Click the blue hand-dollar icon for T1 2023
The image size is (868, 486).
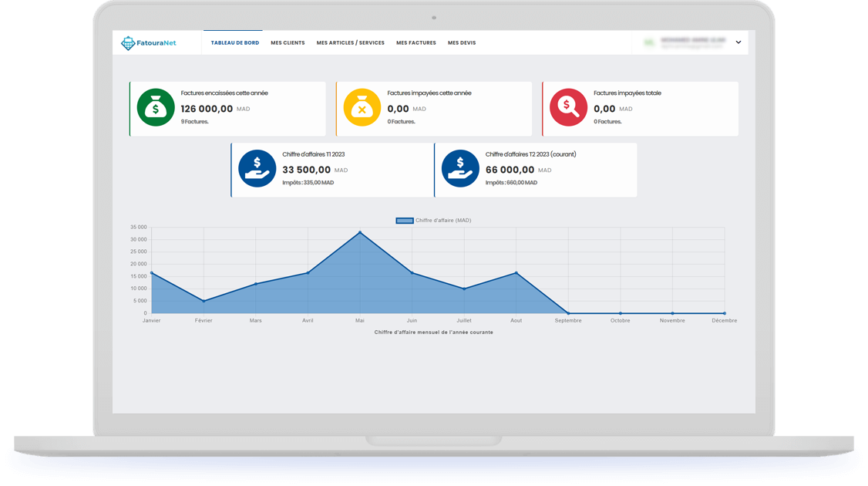click(257, 169)
